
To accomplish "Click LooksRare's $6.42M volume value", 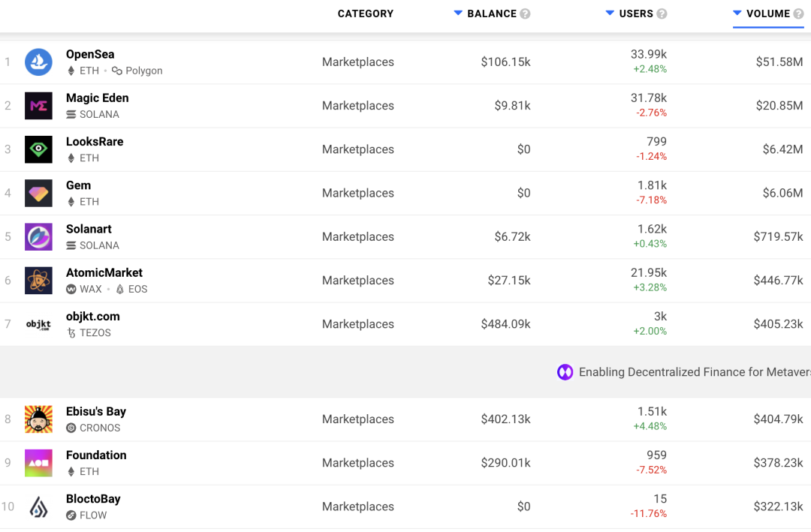I will [783, 149].
